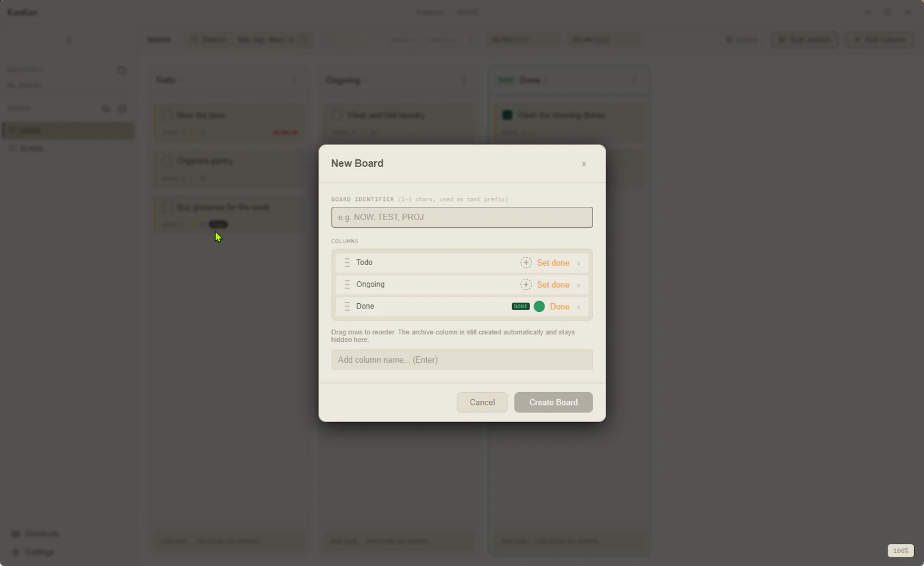Click the 100% zoom indicator
Image resolution: width=924 pixels, height=566 pixels.
tap(901, 550)
